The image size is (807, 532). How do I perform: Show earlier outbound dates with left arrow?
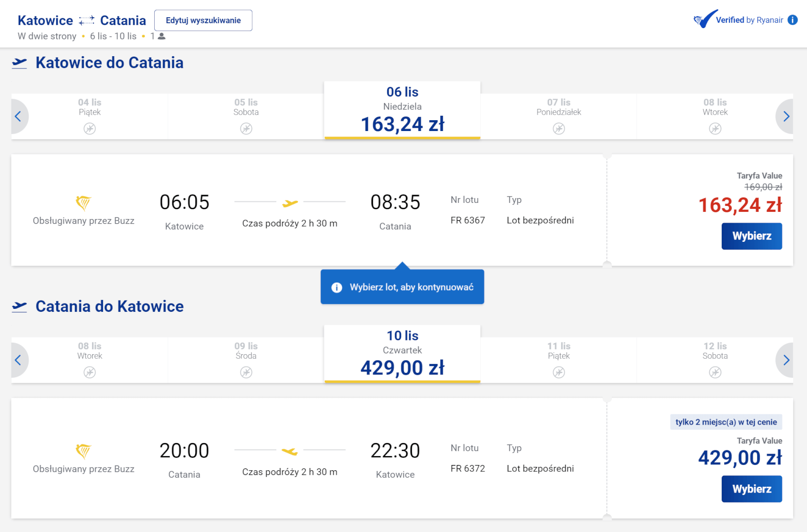click(19, 116)
